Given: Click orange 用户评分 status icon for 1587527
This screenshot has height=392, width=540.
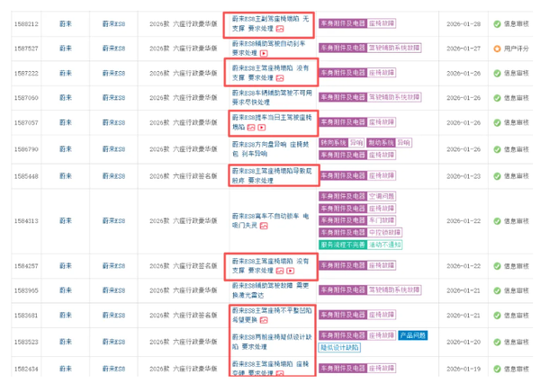Looking at the screenshot, I should tap(497, 48).
